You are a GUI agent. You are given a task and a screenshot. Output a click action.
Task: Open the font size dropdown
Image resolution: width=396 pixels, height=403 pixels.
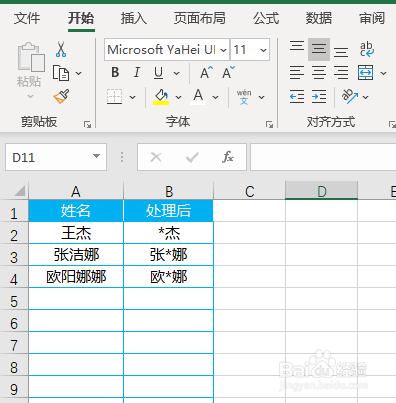tap(263, 50)
